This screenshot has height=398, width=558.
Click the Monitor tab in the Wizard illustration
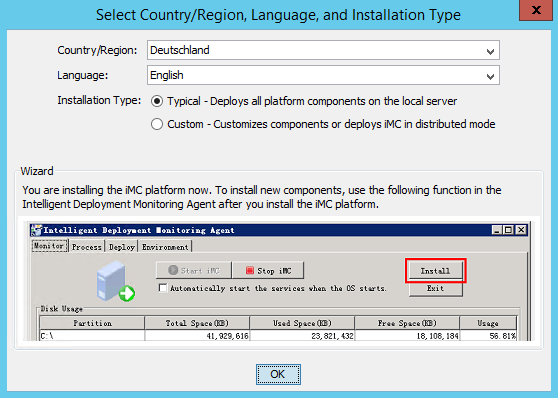coord(49,246)
